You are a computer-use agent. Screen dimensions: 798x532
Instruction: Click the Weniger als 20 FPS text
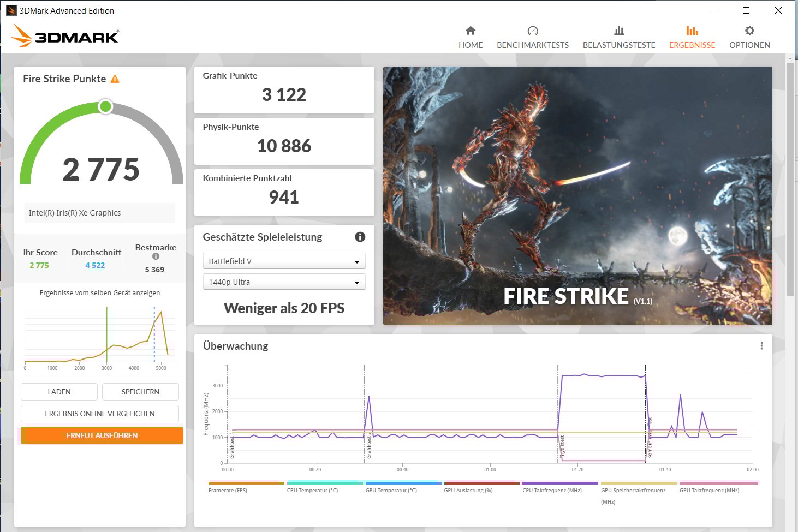point(284,308)
